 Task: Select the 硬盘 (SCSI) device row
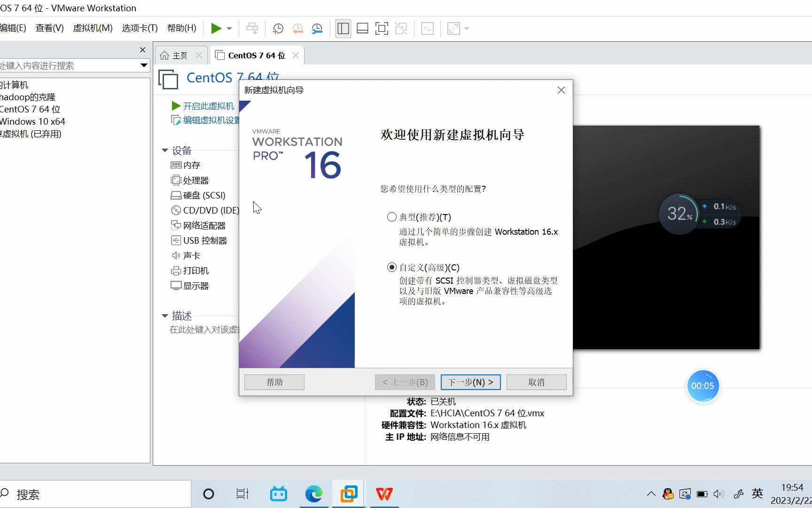198,196
